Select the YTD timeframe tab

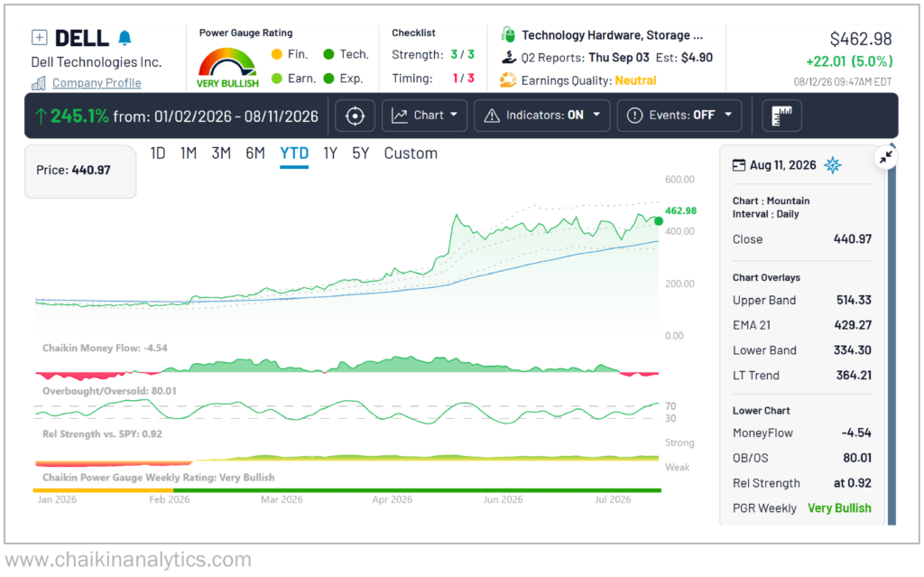[x=294, y=154]
